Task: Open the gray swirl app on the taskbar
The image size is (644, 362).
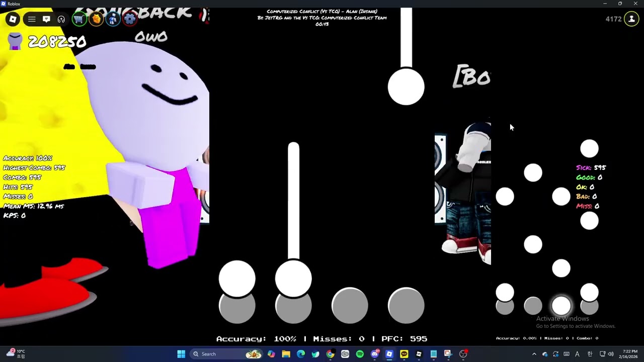Action: point(345,354)
